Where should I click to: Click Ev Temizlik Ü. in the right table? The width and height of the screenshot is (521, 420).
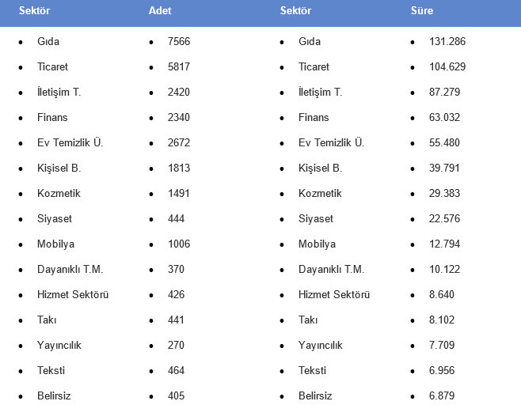point(331,142)
